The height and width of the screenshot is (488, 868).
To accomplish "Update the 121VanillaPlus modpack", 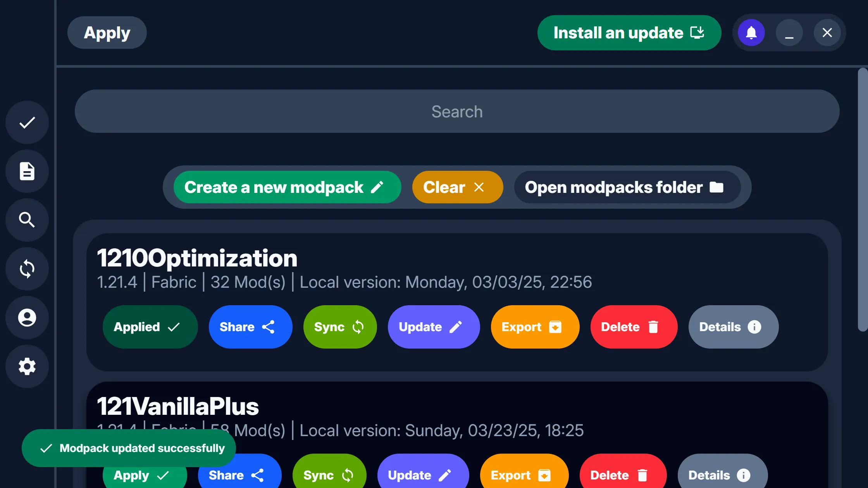I will [x=423, y=475].
